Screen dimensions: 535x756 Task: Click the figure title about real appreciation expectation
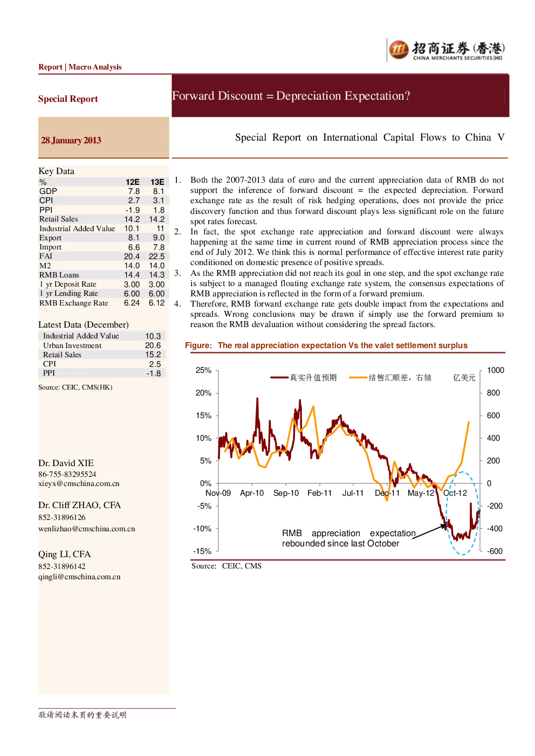(326, 345)
